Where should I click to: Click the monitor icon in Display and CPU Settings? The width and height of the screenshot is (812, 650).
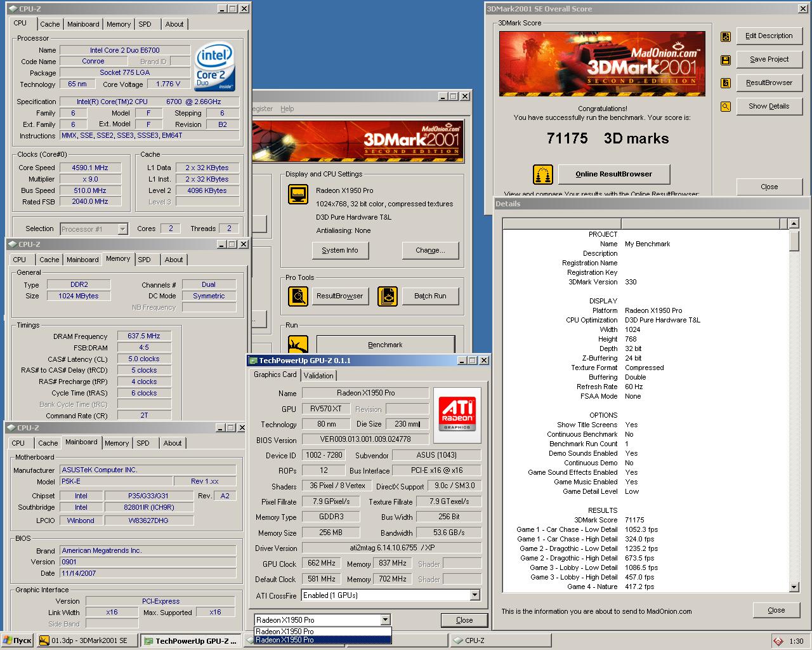298,194
